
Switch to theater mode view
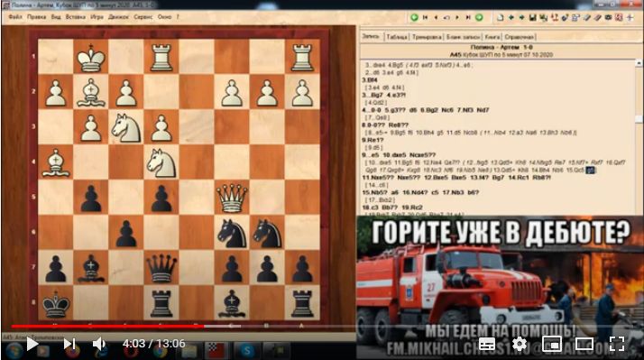(584, 344)
